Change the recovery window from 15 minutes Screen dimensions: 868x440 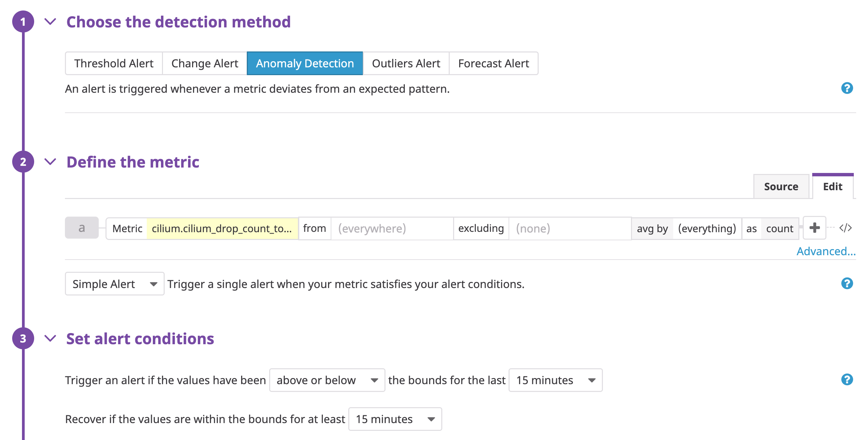[x=395, y=419]
